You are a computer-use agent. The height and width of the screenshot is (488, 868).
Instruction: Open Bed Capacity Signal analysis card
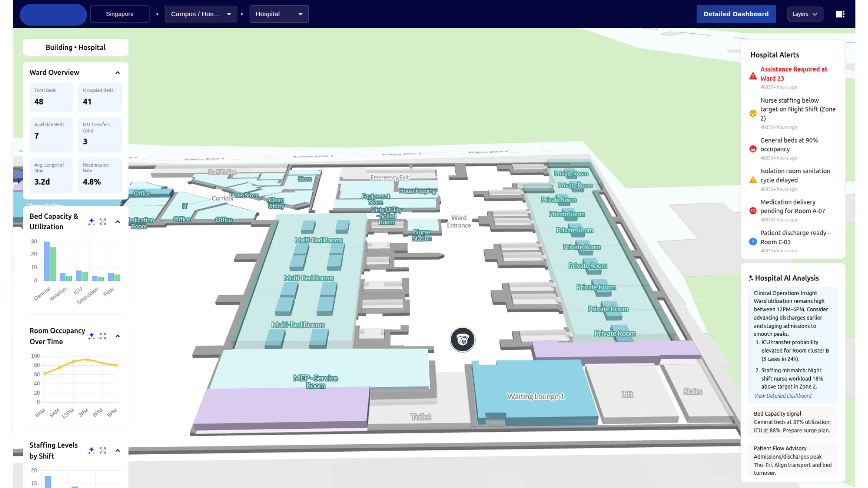point(793,422)
